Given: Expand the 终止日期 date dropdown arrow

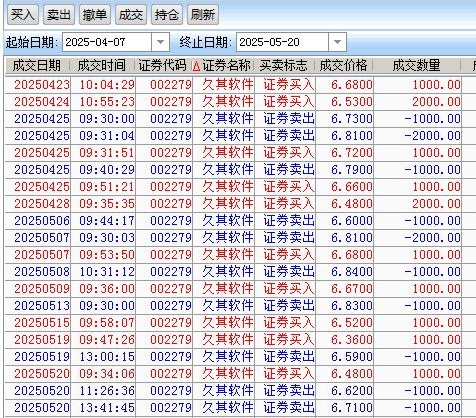Looking at the screenshot, I should (337, 42).
